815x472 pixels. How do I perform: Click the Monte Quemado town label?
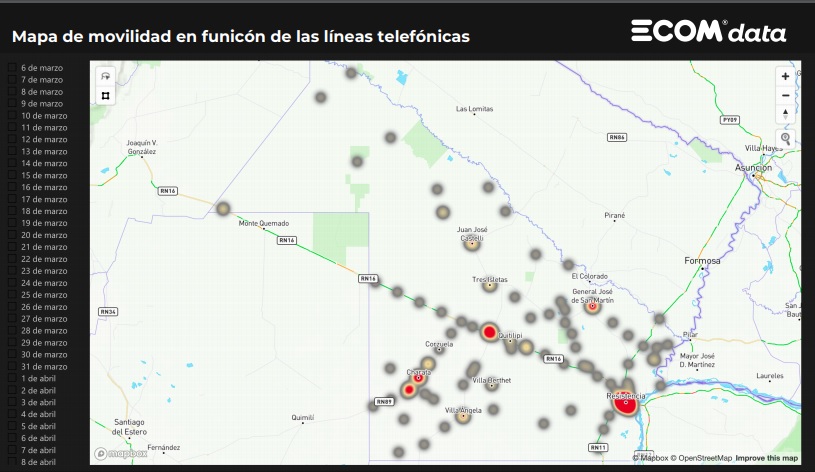(264, 223)
